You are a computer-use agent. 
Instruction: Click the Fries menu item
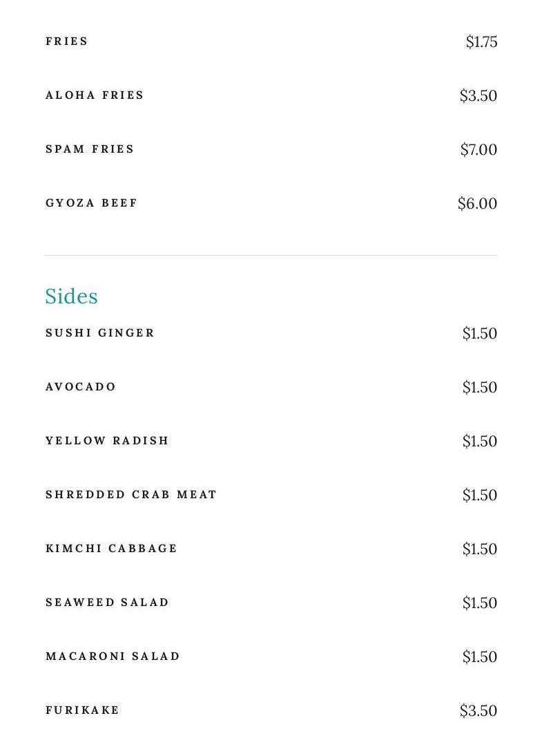click(67, 41)
